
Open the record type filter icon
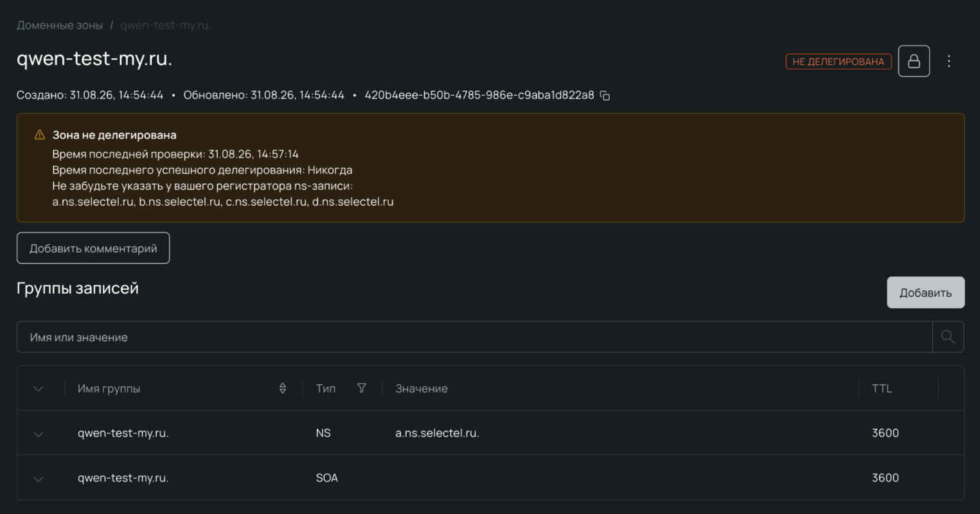(362, 388)
